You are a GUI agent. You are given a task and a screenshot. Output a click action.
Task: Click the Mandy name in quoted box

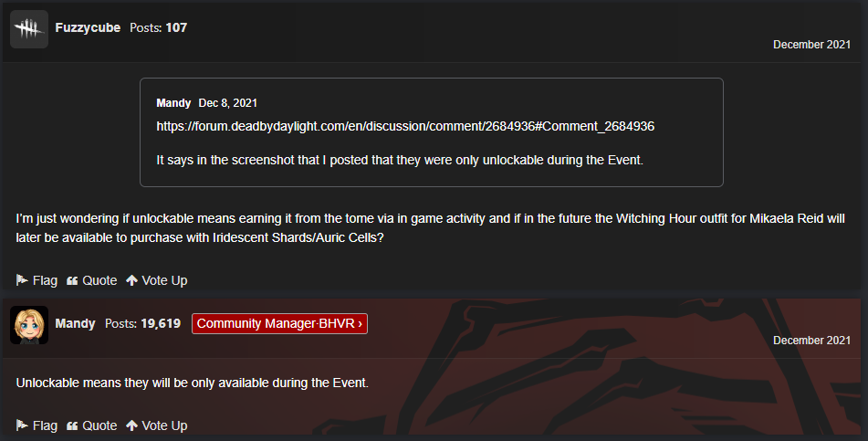click(x=173, y=103)
